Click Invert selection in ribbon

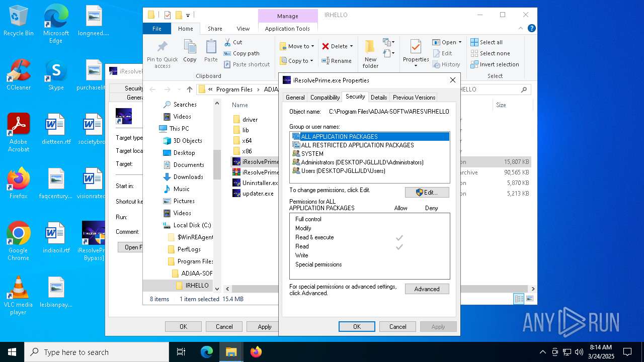[495, 64]
